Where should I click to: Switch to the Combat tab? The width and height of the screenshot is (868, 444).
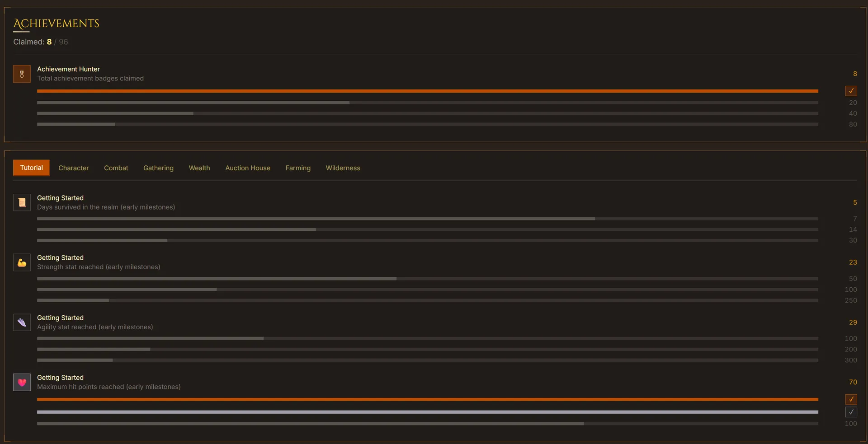tap(116, 168)
